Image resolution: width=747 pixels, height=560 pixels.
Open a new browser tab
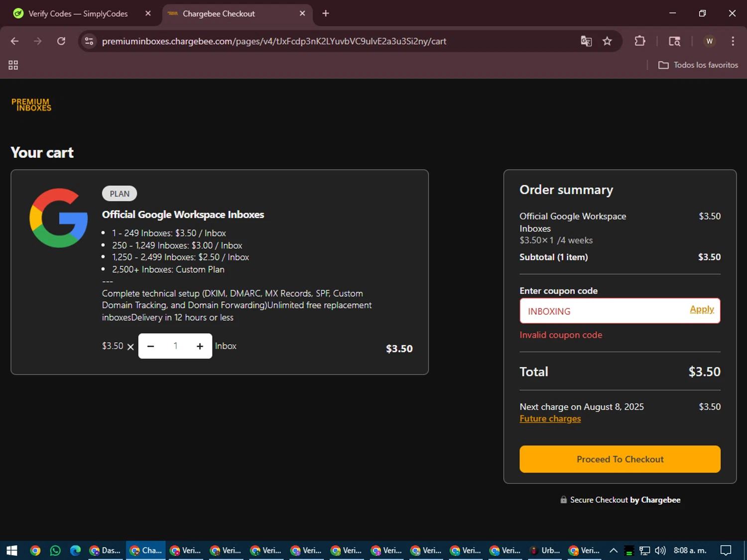pyautogui.click(x=326, y=13)
